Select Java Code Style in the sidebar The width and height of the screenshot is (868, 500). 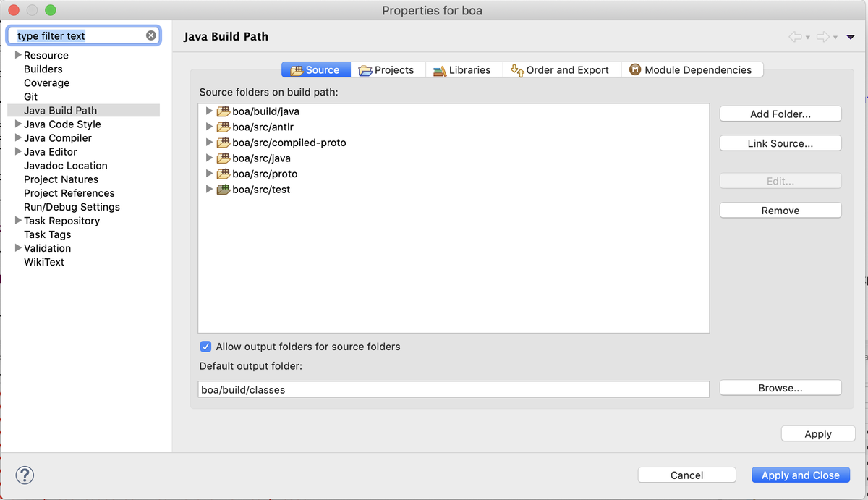click(x=62, y=124)
